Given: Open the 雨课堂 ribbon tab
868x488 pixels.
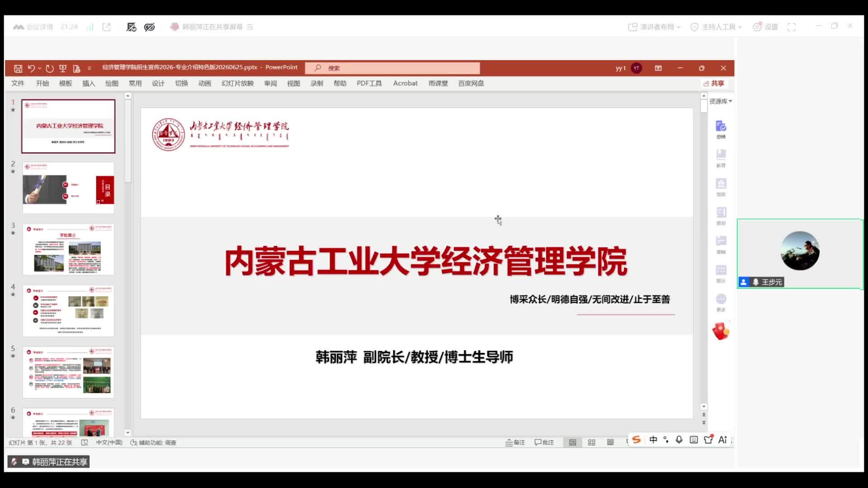Looking at the screenshot, I should (x=439, y=83).
